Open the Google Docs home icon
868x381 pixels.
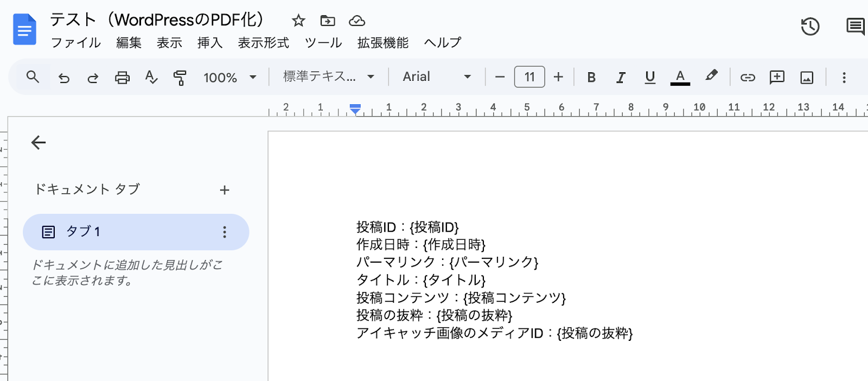(24, 29)
